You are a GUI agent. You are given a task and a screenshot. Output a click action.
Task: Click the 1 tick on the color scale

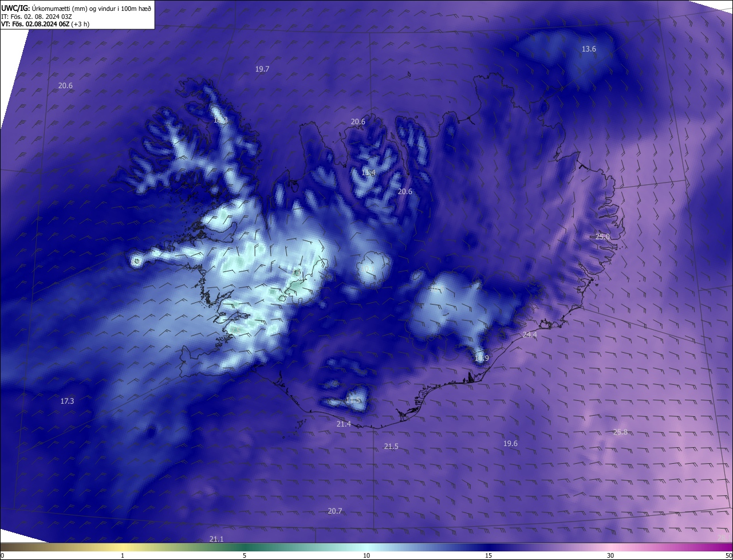123,555
